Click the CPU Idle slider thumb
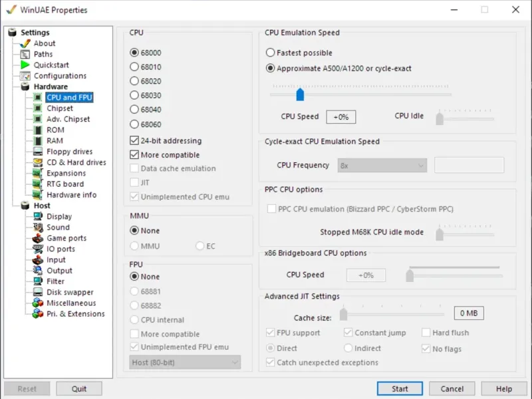 [440, 118]
